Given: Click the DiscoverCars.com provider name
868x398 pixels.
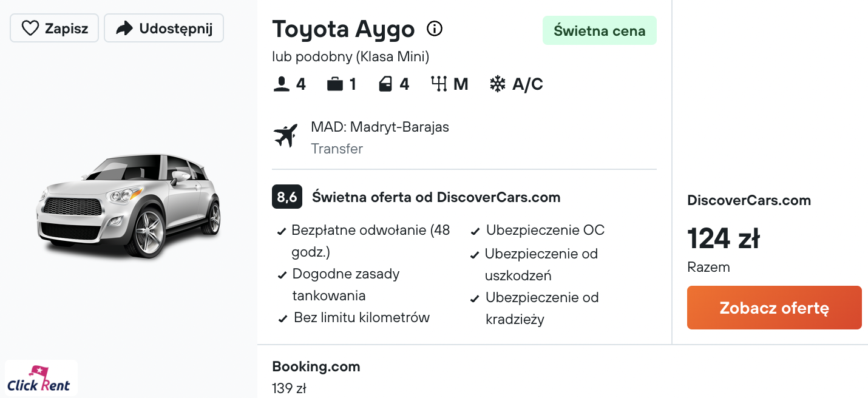Looking at the screenshot, I should coord(749,200).
